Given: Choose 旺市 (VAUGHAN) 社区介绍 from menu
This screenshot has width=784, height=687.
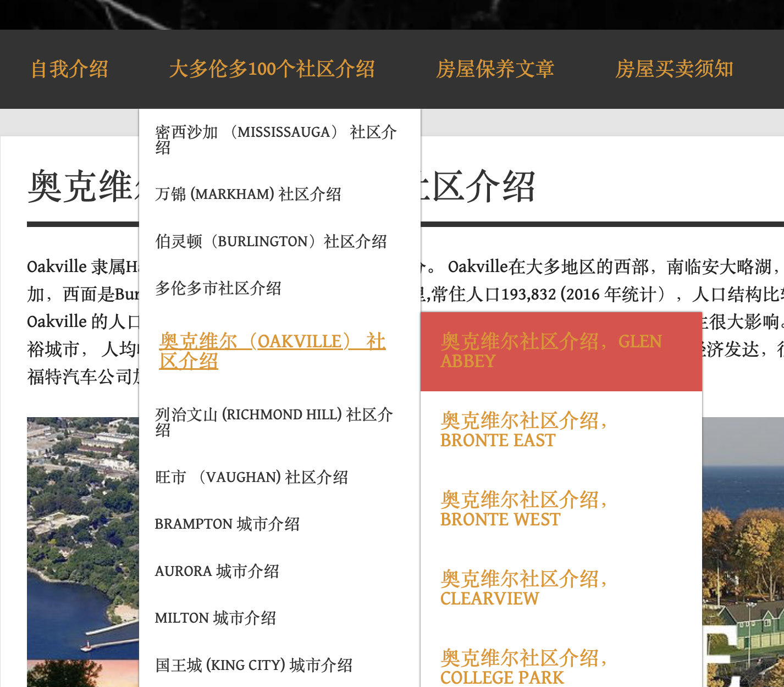Looking at the screenshot, I should pyautogui.click(x=252, y=477).
